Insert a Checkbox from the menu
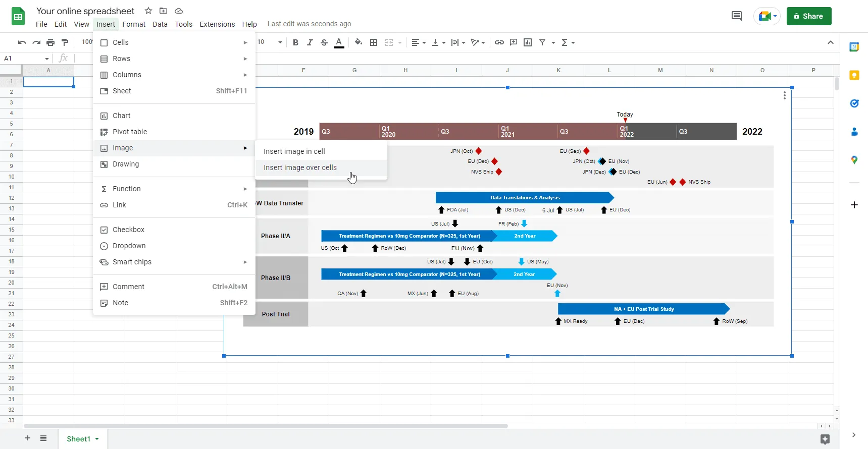 point(128,230)
